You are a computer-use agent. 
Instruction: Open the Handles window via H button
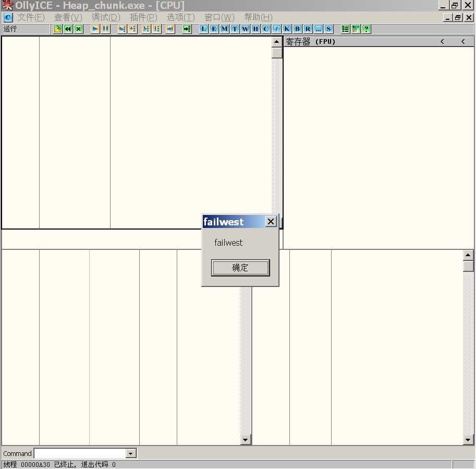click(255, 29)
